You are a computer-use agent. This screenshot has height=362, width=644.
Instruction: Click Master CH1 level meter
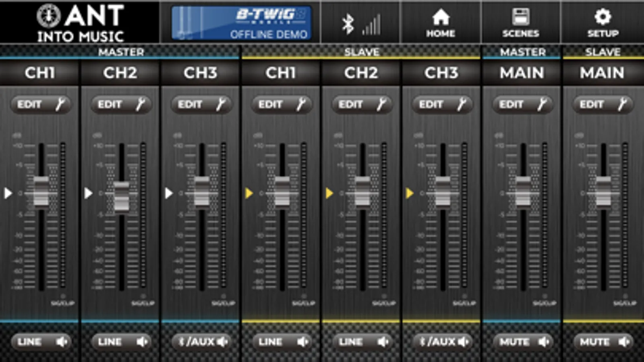pyautogui.click(x=63, y=215)
